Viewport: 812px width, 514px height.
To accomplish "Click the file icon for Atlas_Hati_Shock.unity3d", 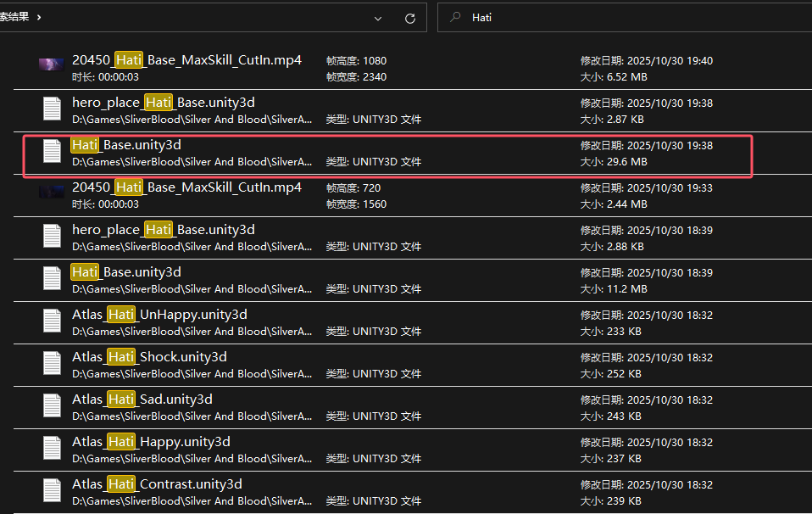I will click(53, 364).
